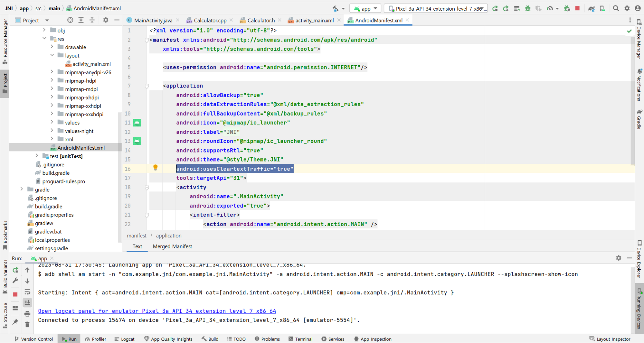Screen dimensions: 644x343
Task: Collapse the layout folder
Action: [x=52, y=55]
